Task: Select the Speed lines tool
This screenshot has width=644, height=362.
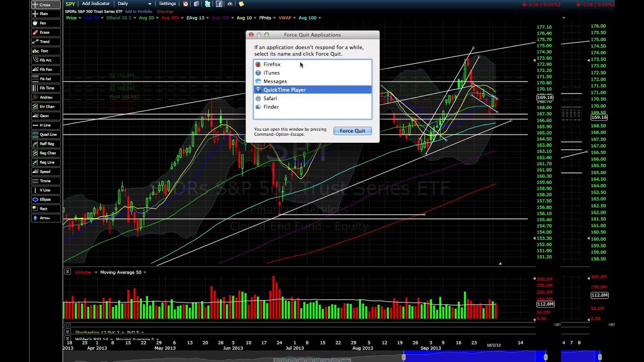Action: [x=45, y=171]
